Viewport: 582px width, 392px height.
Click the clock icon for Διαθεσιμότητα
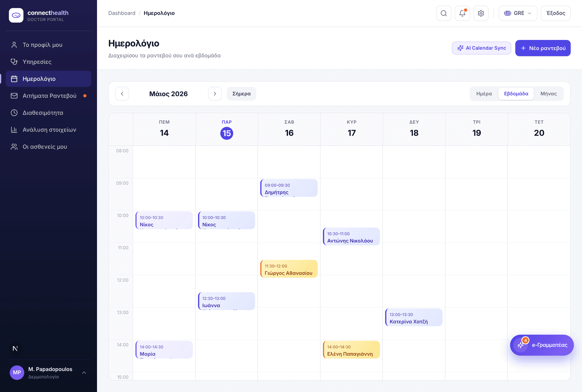(x=14, y=113)
